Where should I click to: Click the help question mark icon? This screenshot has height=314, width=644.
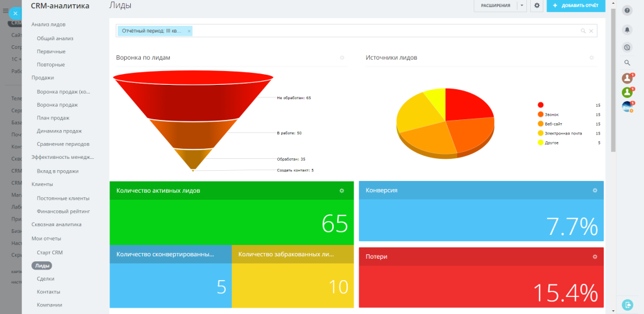[627, 11]
